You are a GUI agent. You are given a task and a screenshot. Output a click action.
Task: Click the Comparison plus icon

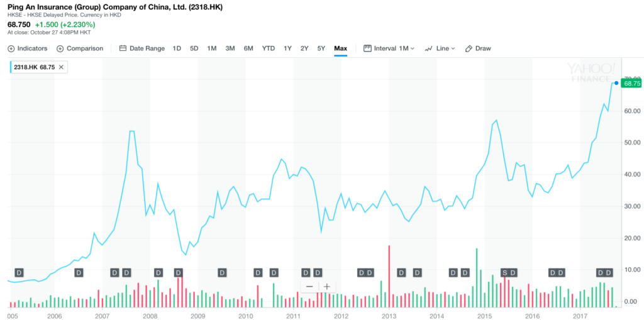60,48
